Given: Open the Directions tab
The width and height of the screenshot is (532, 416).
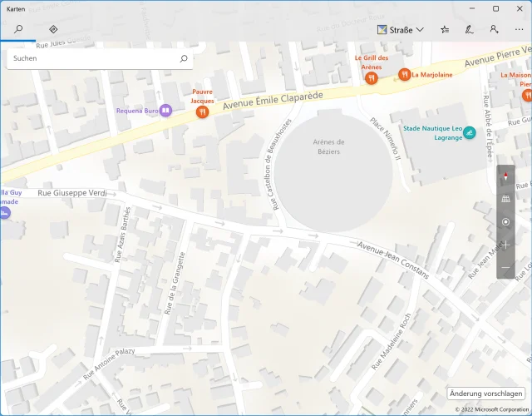Looking at the screenshot, I should click(53, 30).
